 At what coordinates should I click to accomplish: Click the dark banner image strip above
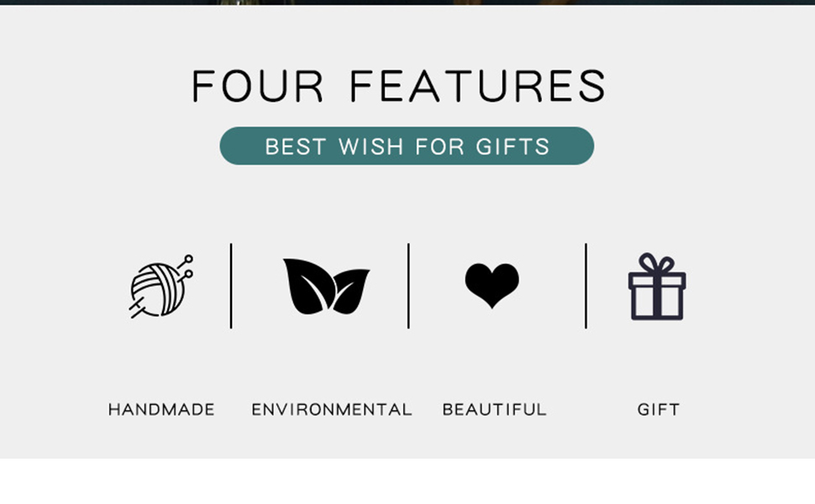407,2
